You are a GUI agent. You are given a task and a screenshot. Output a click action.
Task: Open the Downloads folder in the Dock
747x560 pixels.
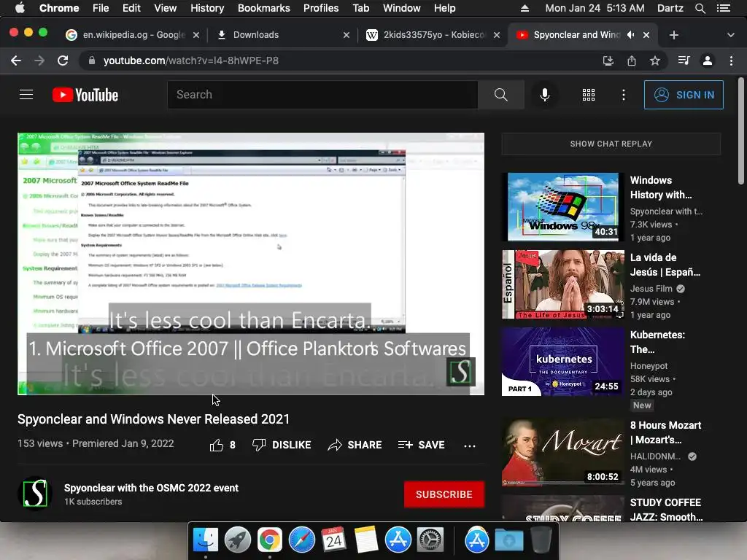(x=508, y=540)
